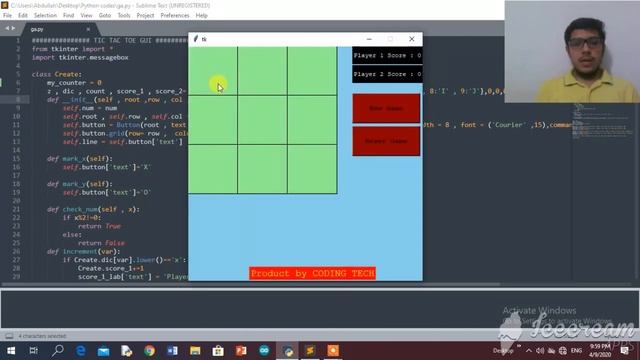Open Microsoft Store from taskbar
640x360 pixels.
pos(218,351)
